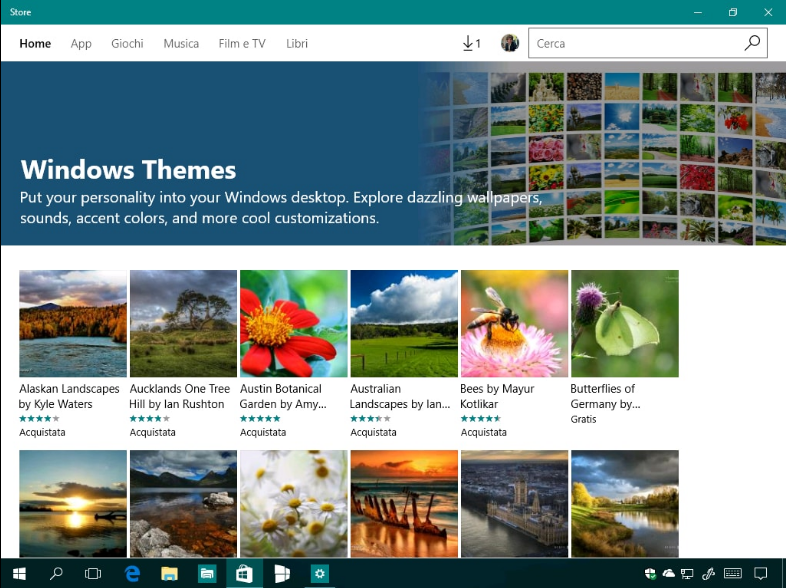Open Action Center notification icon
The width and height of the screenshot is (786, 588).
point(761,573)
